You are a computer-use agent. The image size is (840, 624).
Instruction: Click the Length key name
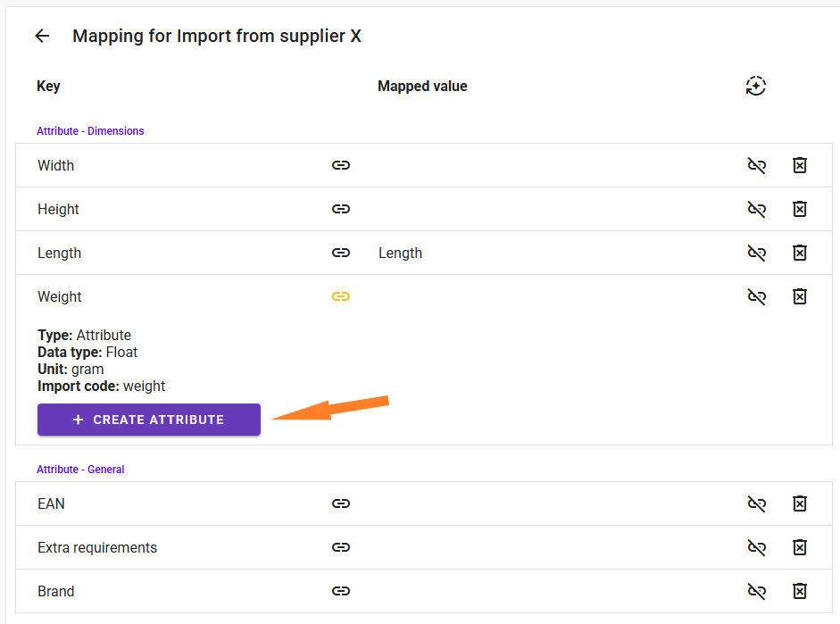click(x=59, y=254)
